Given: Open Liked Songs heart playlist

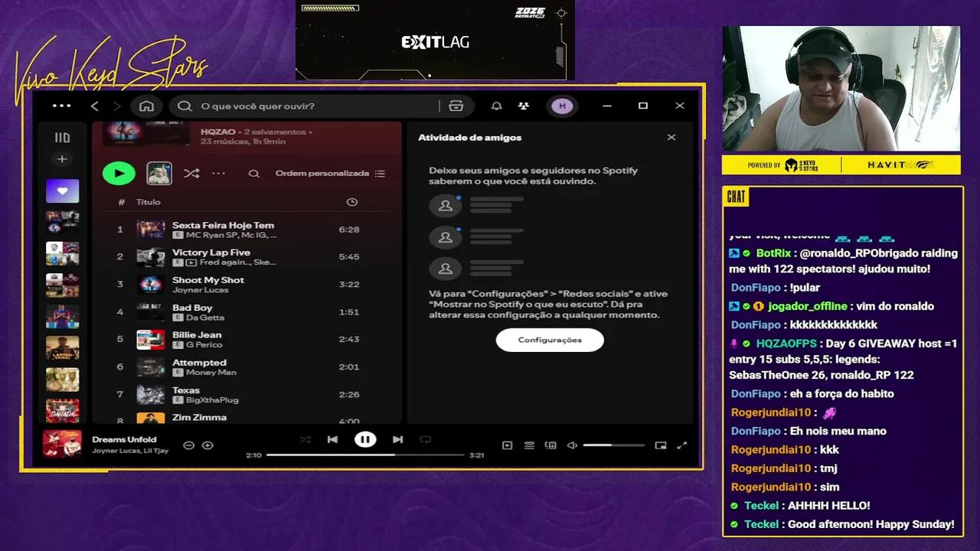Looking at the screenshot, I should point(62,191).
